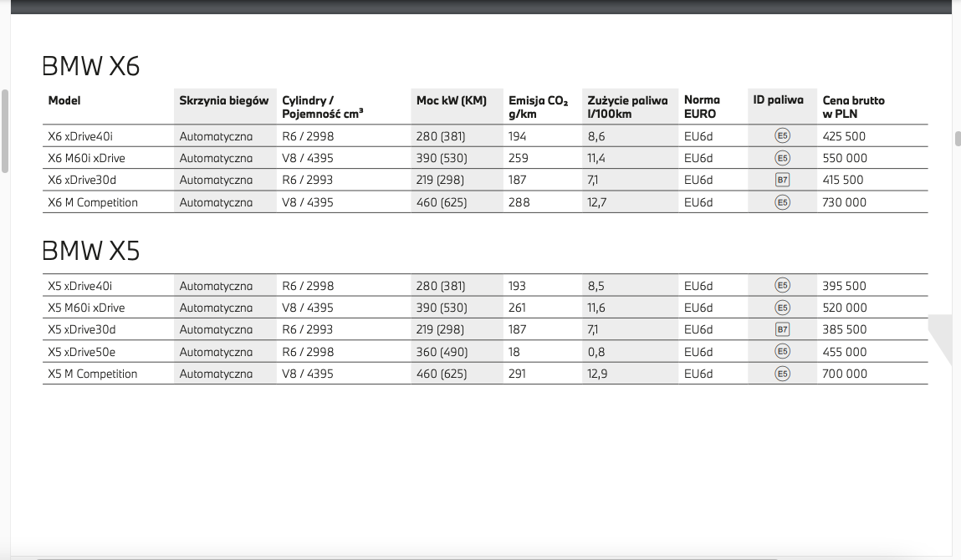The image size is (961, 560).
Task: Click the "ID paliwa" column header
Action: pos(779,99)
